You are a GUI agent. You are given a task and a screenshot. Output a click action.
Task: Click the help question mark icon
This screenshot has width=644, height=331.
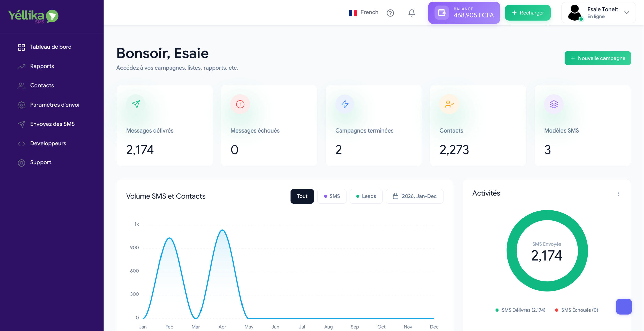pos(390,13)
